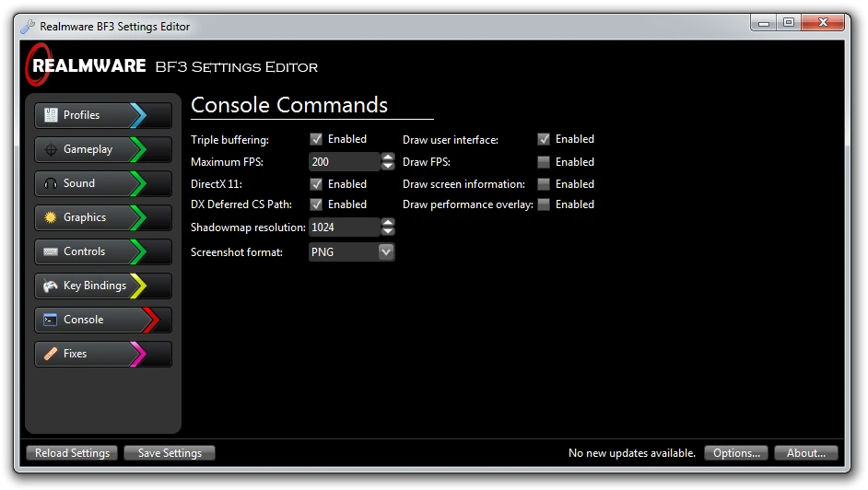Click the Maximum FPS value field
868x490 pixels.
pos(345,162)
